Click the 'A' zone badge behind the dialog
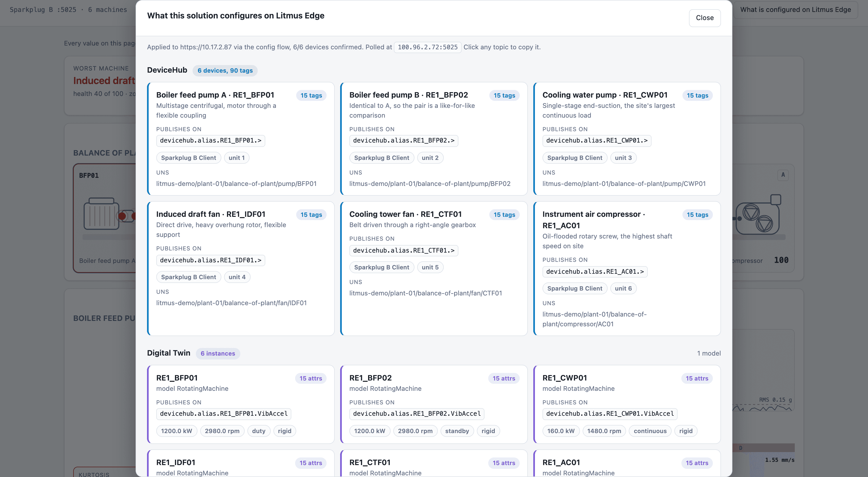The height and width of the screenshot is (477, 868). 783,175
